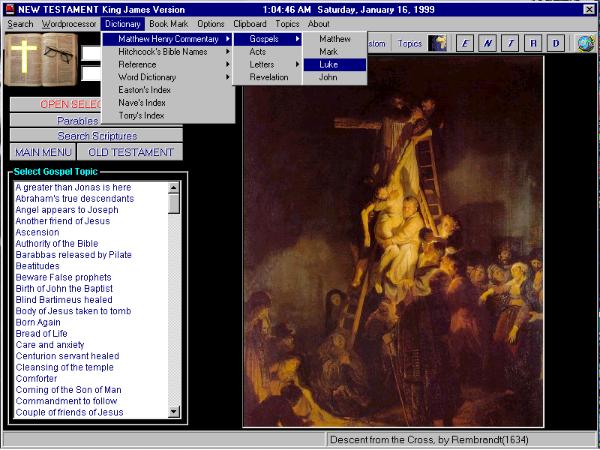Open the Wordprocessor menu

coord(69,24)
